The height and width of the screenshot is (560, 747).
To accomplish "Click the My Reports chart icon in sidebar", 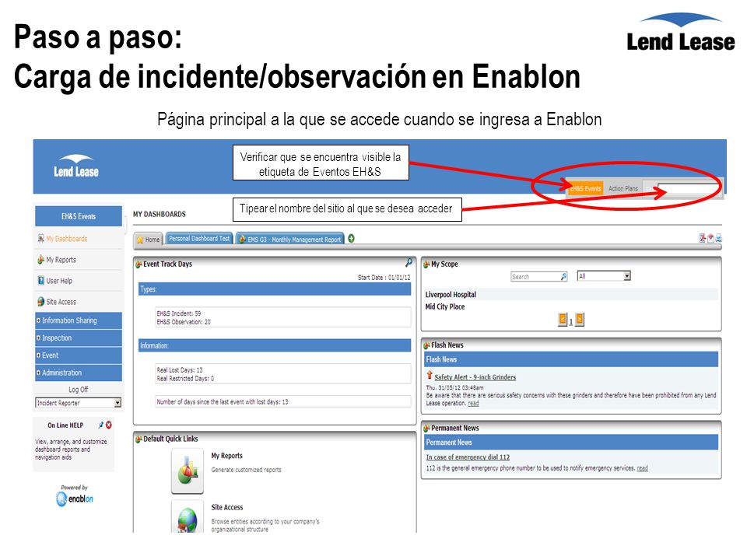I will pyautogui.click(x=41, y=260).
